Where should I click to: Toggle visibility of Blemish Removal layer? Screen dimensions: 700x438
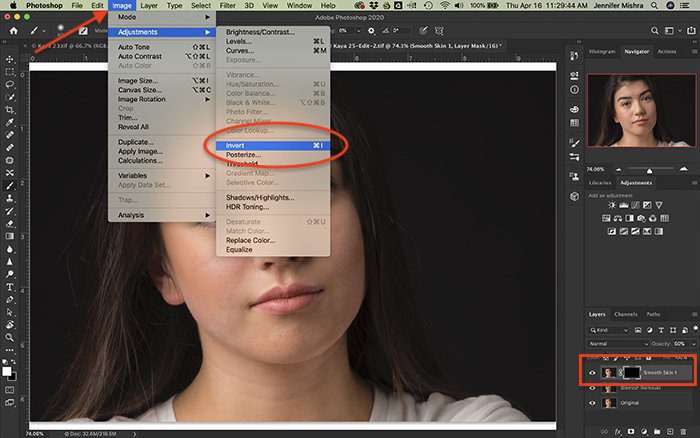point(592,388)
